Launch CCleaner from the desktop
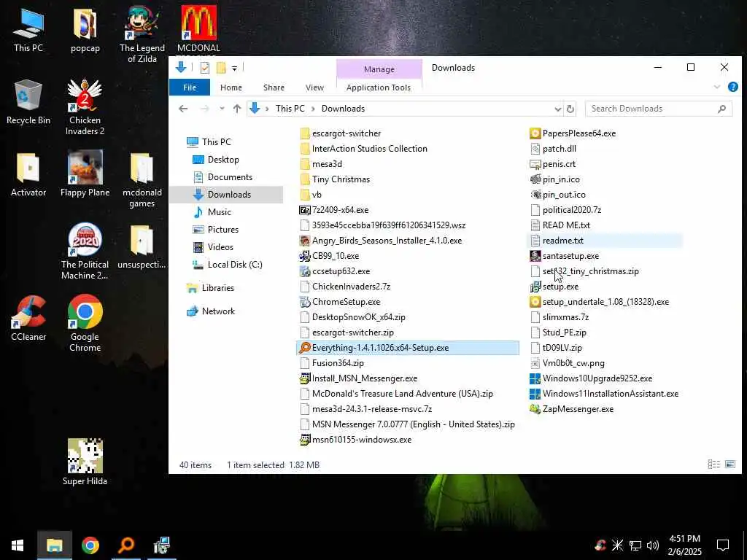The width and height of the screenshot is (747, 560). pyautogui.click(x=28, y=318)
